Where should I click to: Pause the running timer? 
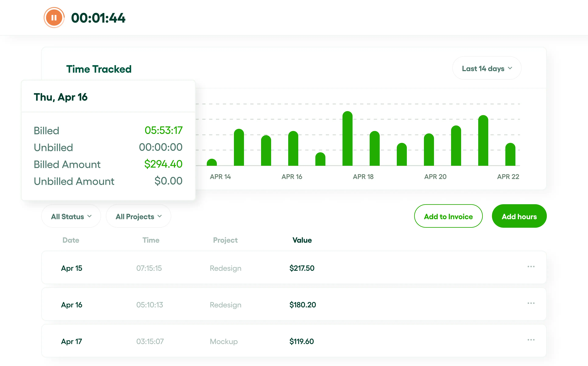point(54,18)
